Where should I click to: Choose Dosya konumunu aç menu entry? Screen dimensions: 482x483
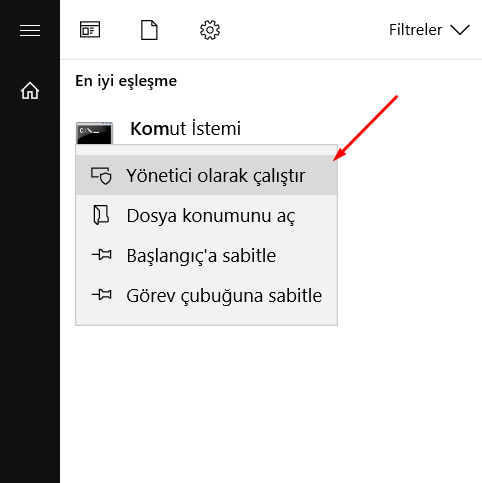pyautogui.click(x=206, y=215)
